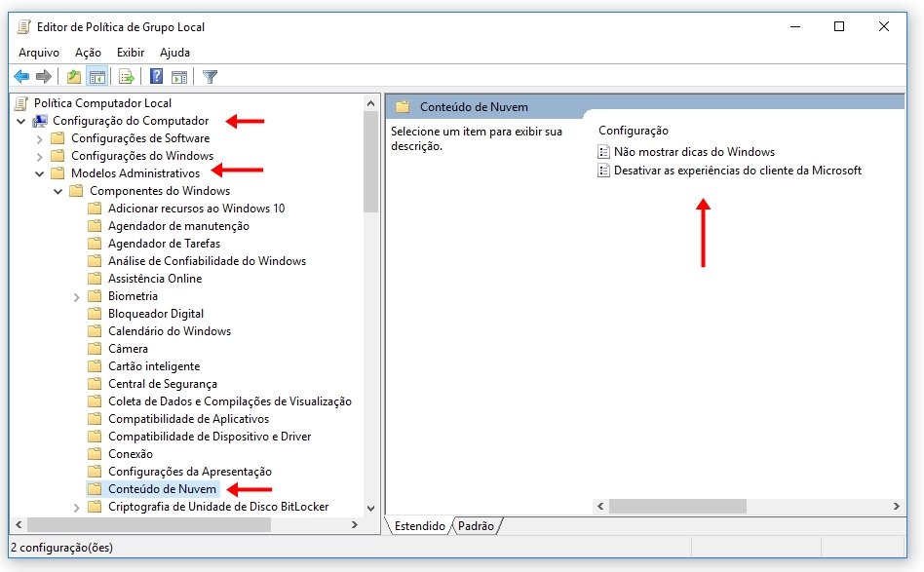Select Compatibilidade de Dispositivo e Driver
924x572 pixels.
pyautogui.click(x=210, y=437)
